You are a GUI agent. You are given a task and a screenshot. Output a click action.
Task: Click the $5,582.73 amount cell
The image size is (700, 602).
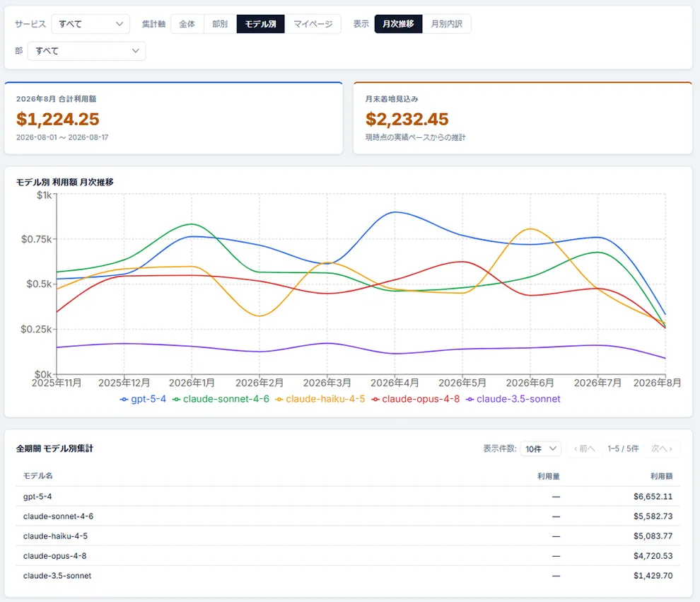(653, 516)
